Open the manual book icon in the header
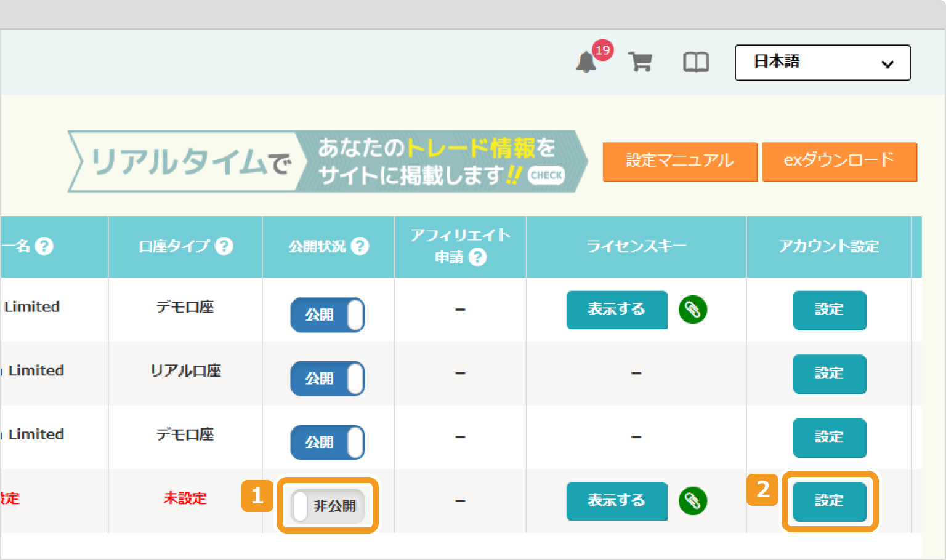The width and height of the screenshot is (946, 560). pos(696,62)
